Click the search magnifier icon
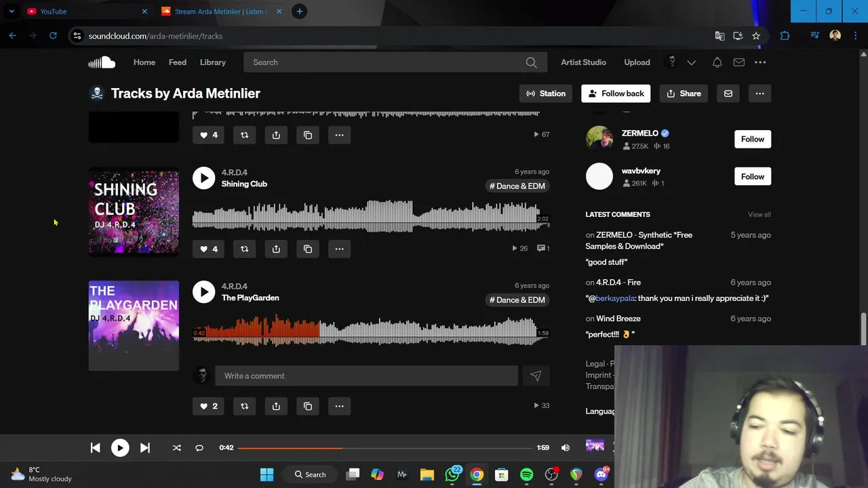The width and height of the screenshot is (868, 488). pos(531,62)
